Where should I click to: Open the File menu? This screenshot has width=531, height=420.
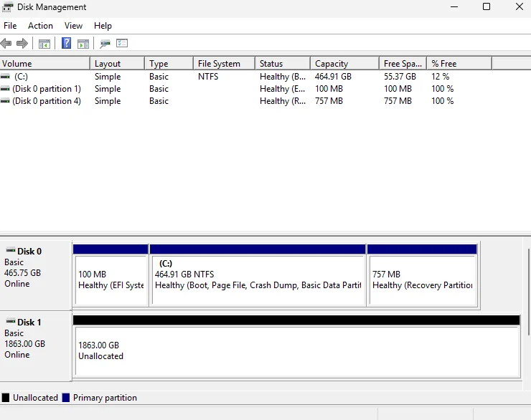point(10,26)
